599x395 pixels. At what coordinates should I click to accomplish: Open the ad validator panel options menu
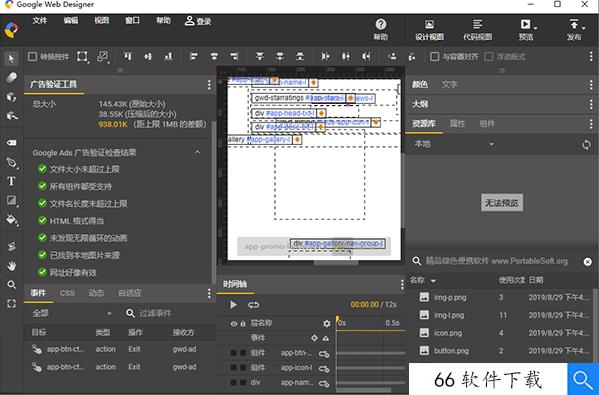(x=209, y=85)
